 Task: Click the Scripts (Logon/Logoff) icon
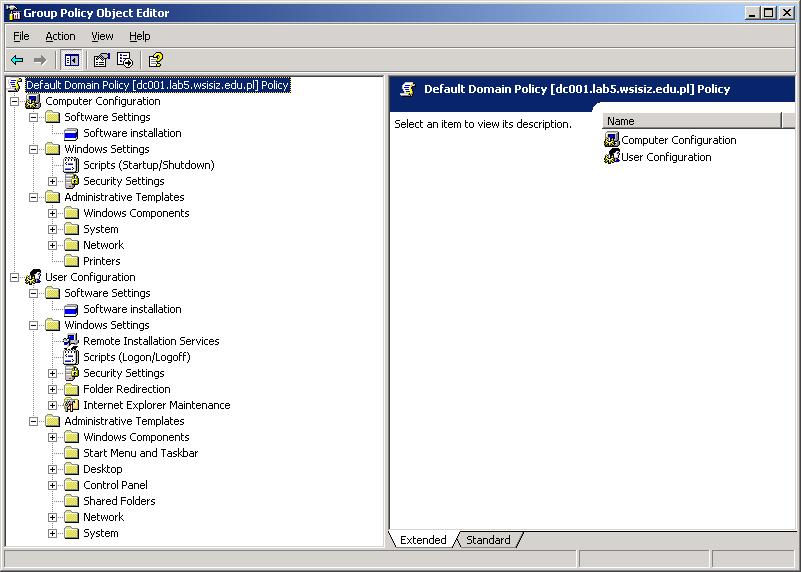coord(71,357)
